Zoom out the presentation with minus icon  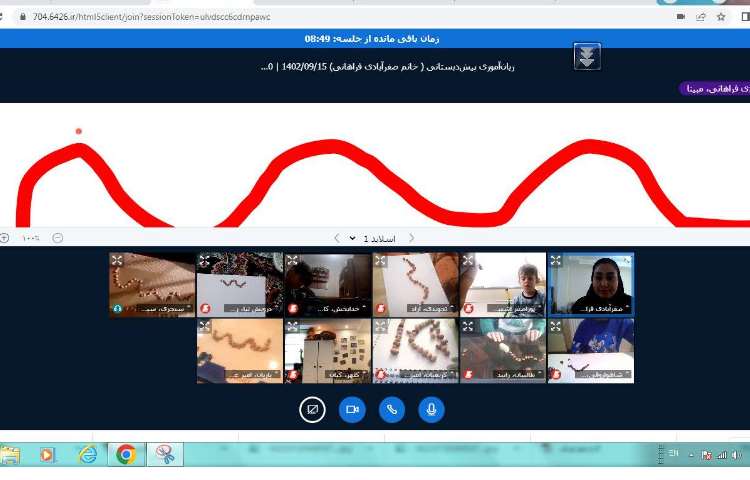(x=57, y=238)
